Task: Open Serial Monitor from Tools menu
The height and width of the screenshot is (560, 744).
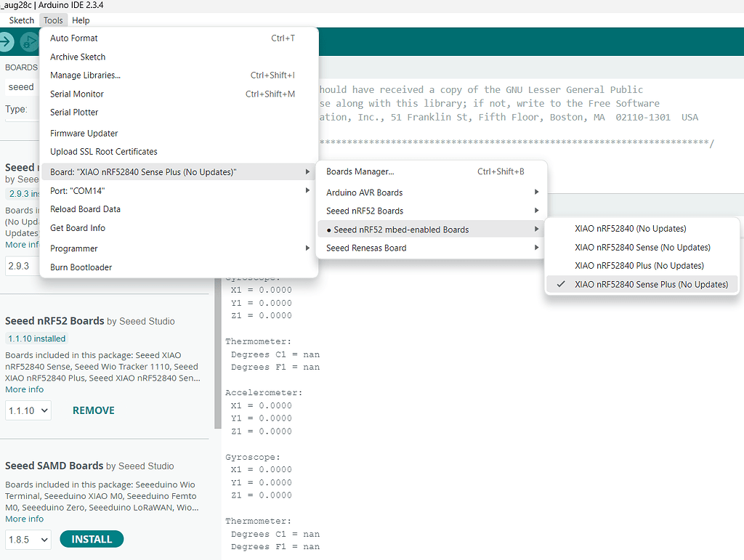Action: (77, 94)
